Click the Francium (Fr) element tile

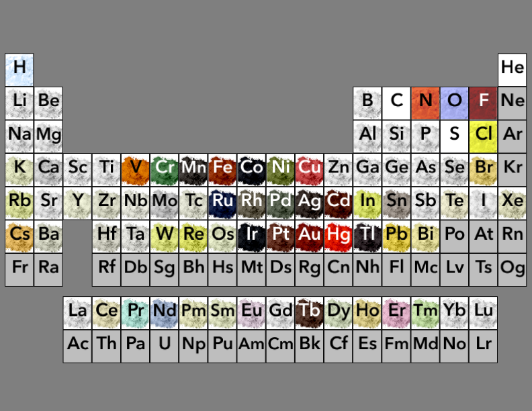[19, 269]
